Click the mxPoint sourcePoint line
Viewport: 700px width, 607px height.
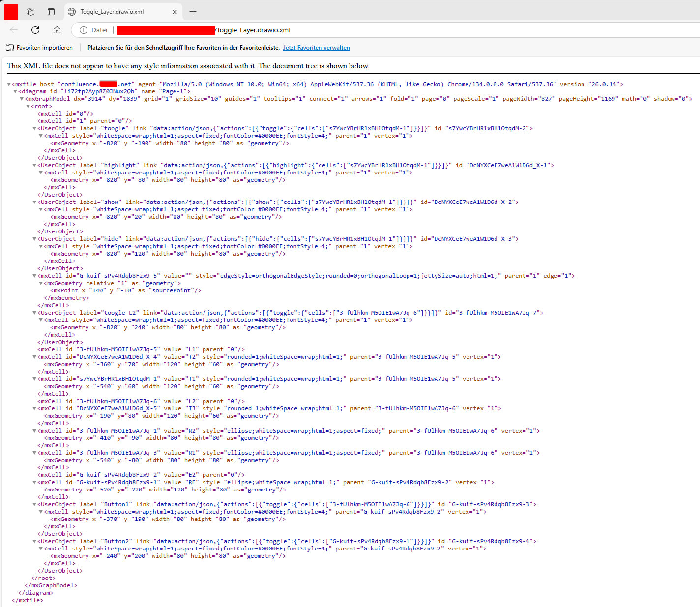126,290
